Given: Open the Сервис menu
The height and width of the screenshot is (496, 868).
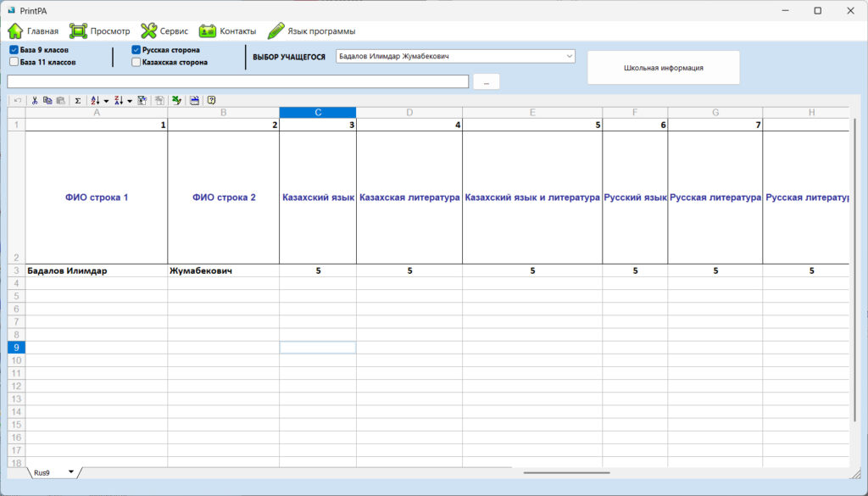Looking at the screenshot, I should [x=164, y=31].
